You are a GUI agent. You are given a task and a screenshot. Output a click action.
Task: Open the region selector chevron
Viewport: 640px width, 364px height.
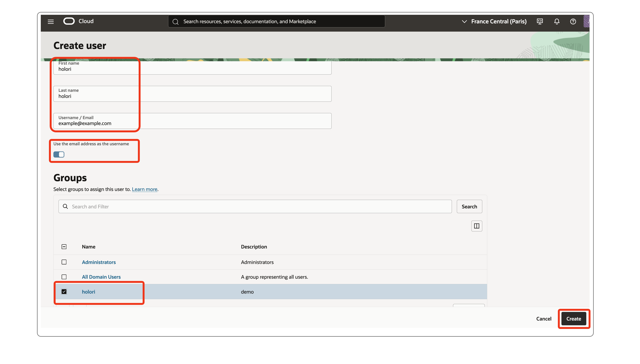click(464, 21)
